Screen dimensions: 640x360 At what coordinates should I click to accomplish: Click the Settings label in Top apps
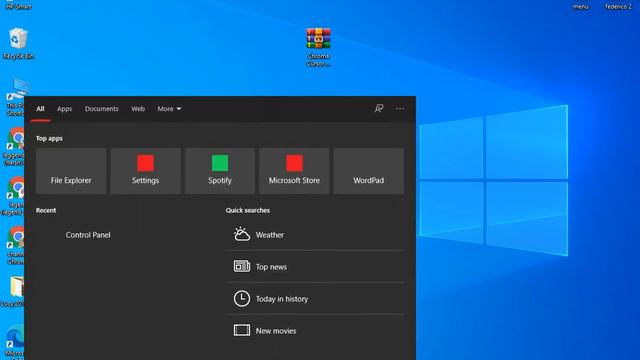[x=145, y=180]
